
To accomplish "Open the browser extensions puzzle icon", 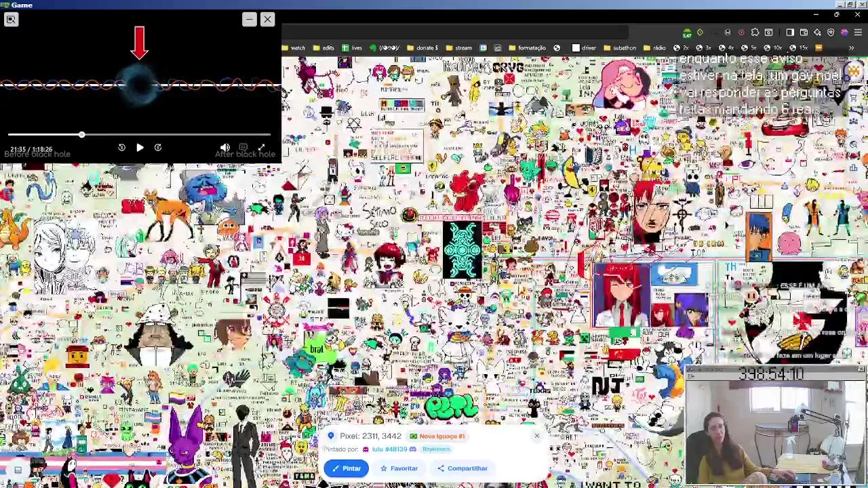I will pos(755,33).
